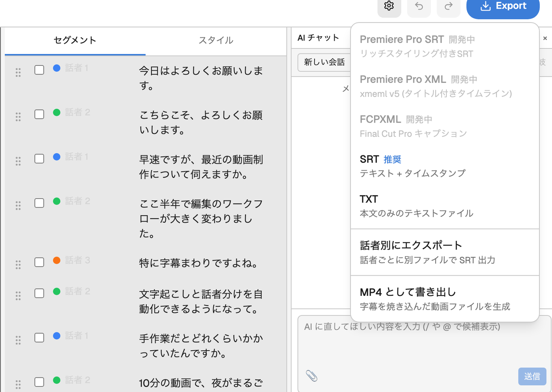Click the redo arrow icon
Image resolution: width=552 pixels, height=392 pixels.
pyautogui.click(x=448, y=6)
